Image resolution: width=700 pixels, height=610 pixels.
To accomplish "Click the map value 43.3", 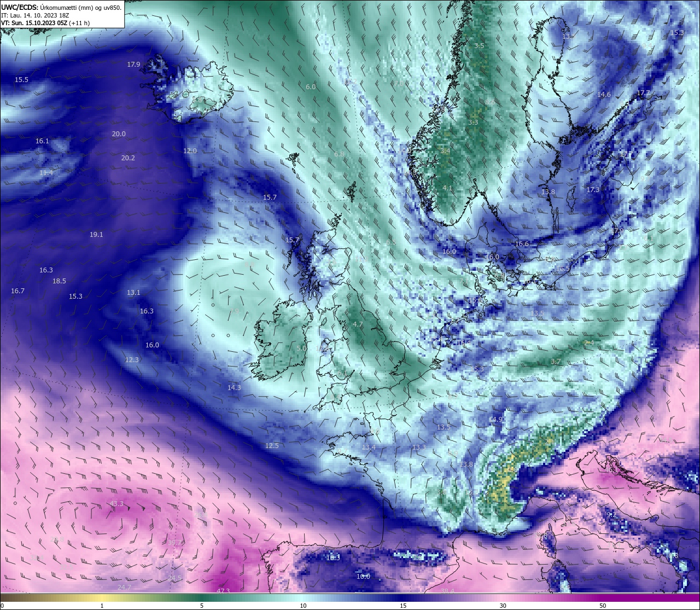I will [x=116, y=504].
